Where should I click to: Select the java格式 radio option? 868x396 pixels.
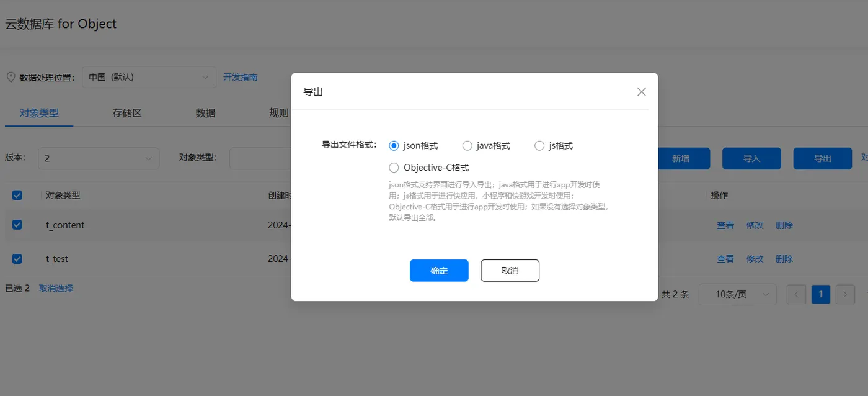click(467, 146)
